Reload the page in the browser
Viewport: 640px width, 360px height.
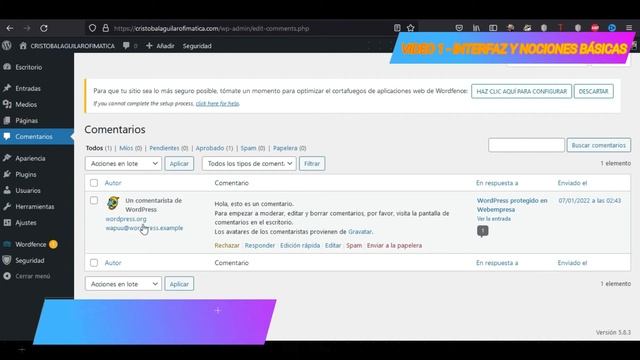pos(44,28)
